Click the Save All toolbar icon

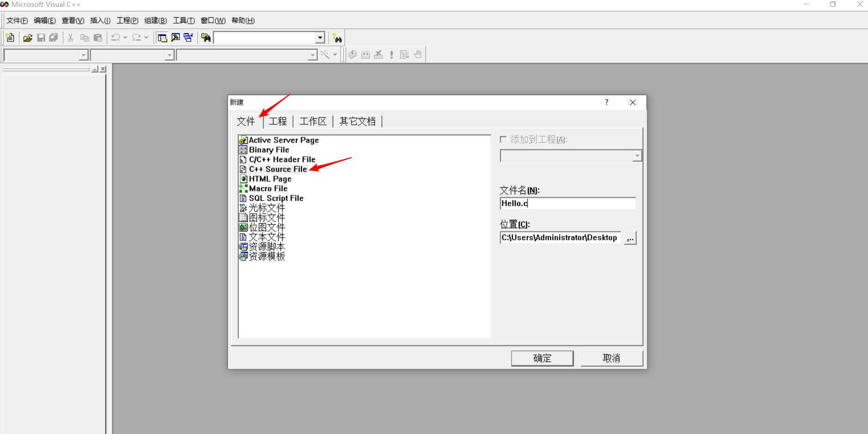click(53, 37)
